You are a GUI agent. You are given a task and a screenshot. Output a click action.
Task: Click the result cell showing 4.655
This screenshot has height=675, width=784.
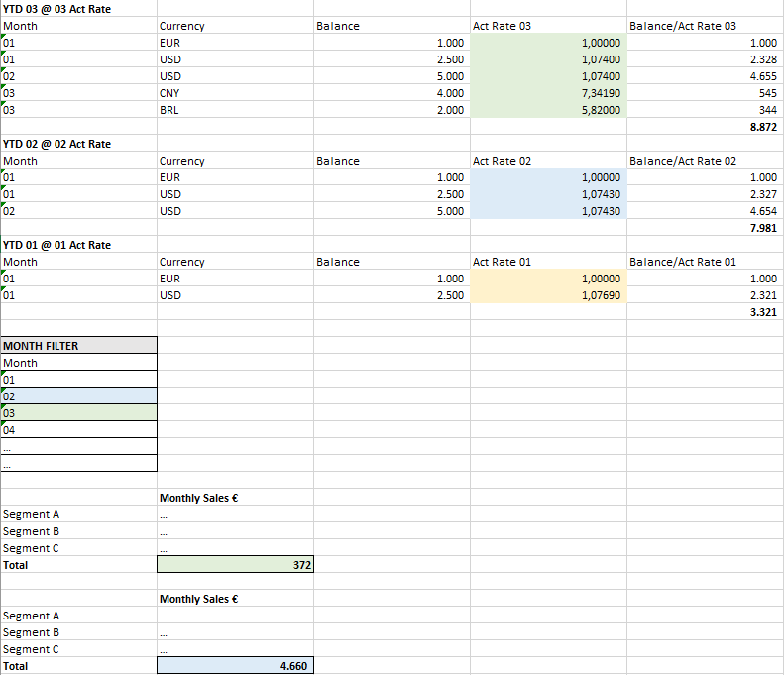pyautogui.click(x=705, y=76)
